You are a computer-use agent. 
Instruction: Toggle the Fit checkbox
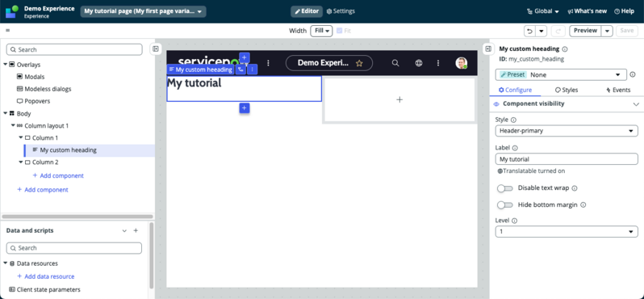339,31
